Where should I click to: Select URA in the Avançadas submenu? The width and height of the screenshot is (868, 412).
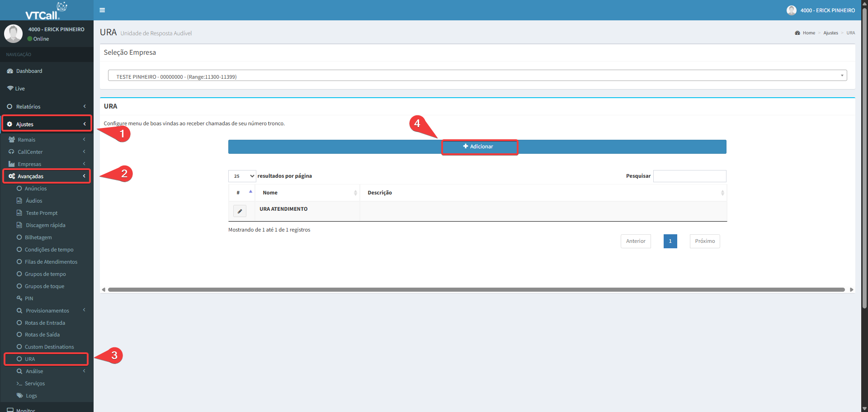[x=30, y=359]
